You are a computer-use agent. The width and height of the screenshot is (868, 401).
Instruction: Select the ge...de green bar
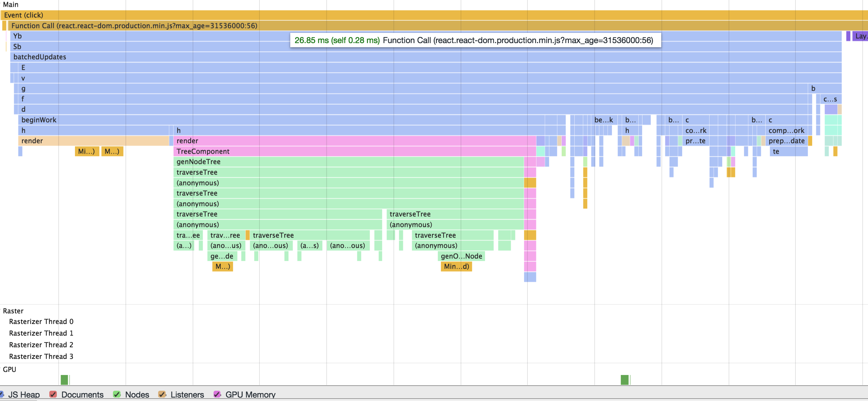[x=222, y=256]
